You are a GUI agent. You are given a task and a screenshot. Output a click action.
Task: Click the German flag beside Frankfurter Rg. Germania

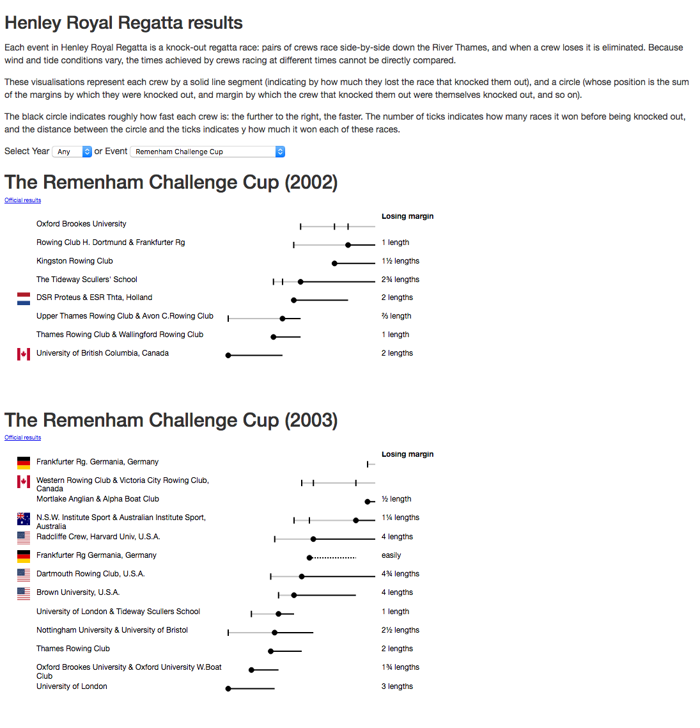(23, 462)
